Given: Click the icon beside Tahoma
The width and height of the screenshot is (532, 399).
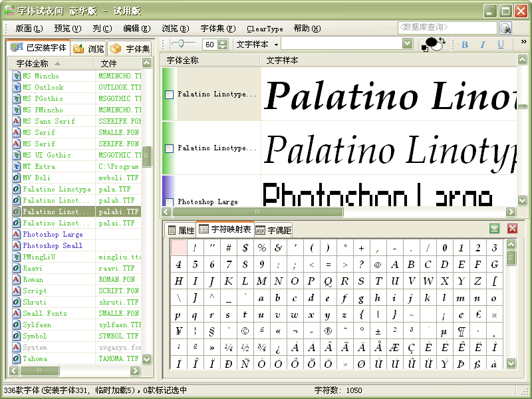Looking at the screenshot, I should click(16, 358).
